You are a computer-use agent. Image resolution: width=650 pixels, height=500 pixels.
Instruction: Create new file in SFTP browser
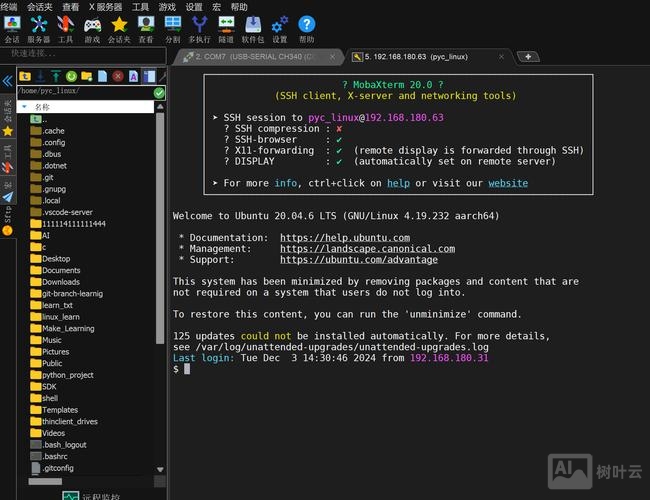[x=102, y=76]
